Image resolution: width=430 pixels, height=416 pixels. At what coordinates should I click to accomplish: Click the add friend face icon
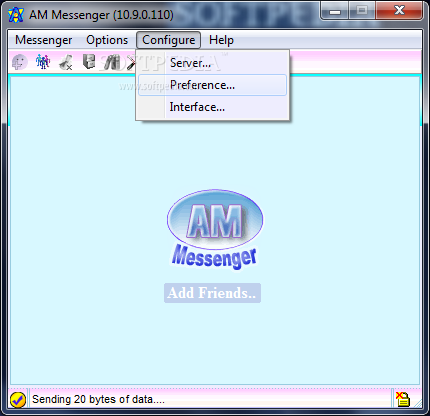click(x=20, y=62)
